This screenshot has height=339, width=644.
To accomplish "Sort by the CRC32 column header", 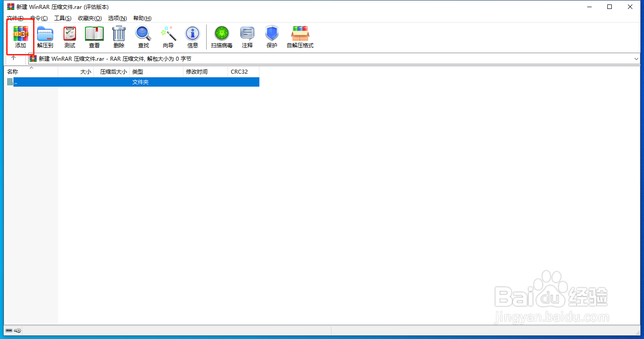I will coord(244,71).
